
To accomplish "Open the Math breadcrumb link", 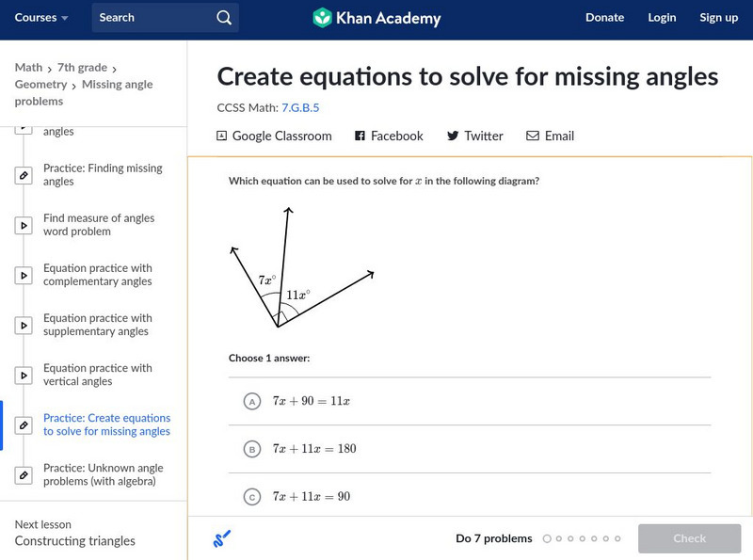I will (28, 68).
